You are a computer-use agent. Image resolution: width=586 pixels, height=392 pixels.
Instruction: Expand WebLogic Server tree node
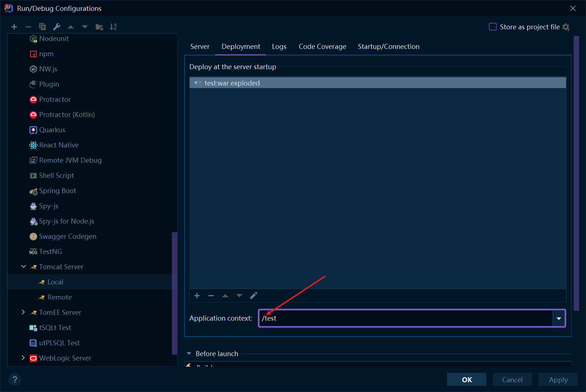click(24, 358)
